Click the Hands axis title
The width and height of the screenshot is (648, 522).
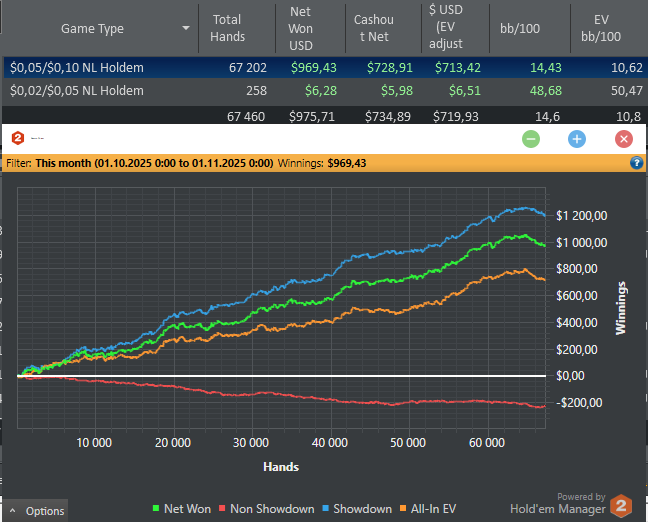click(281, 467)
